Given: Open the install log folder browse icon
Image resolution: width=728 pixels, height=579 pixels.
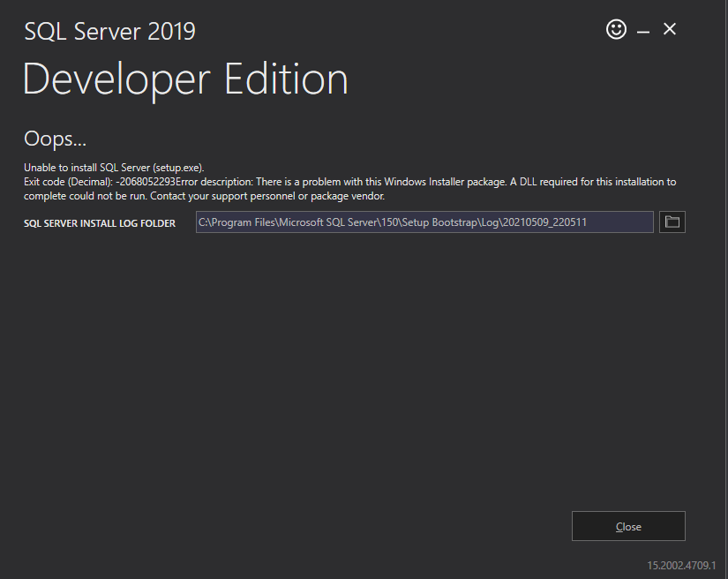Looking at the screenshot, I should click(672, 222).
